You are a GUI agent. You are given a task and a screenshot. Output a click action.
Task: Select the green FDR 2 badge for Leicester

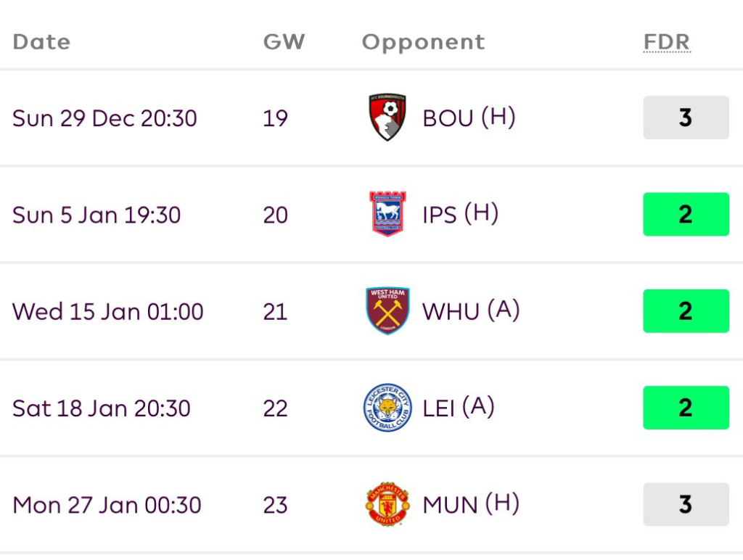tap(686, 408)
